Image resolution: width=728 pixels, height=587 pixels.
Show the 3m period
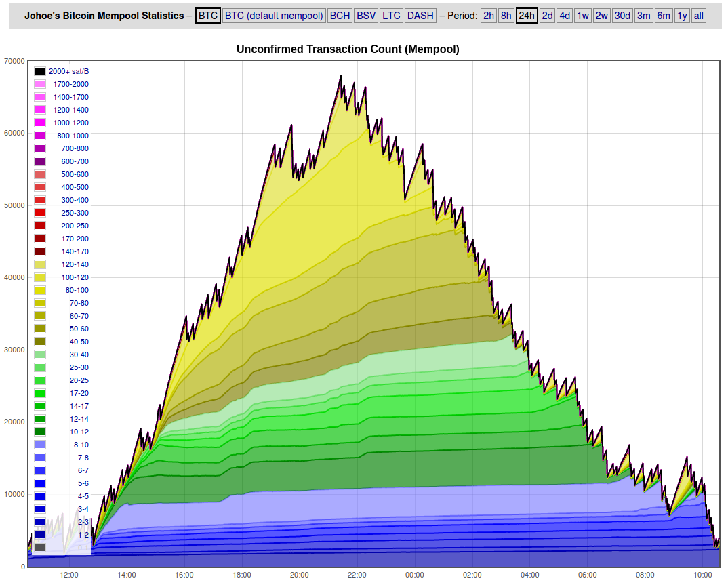point(643,16)
